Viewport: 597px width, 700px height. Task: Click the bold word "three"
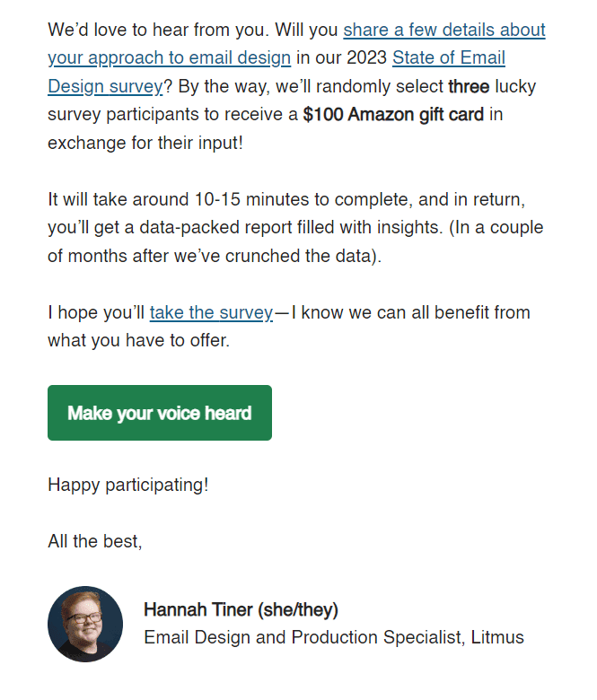468,87
